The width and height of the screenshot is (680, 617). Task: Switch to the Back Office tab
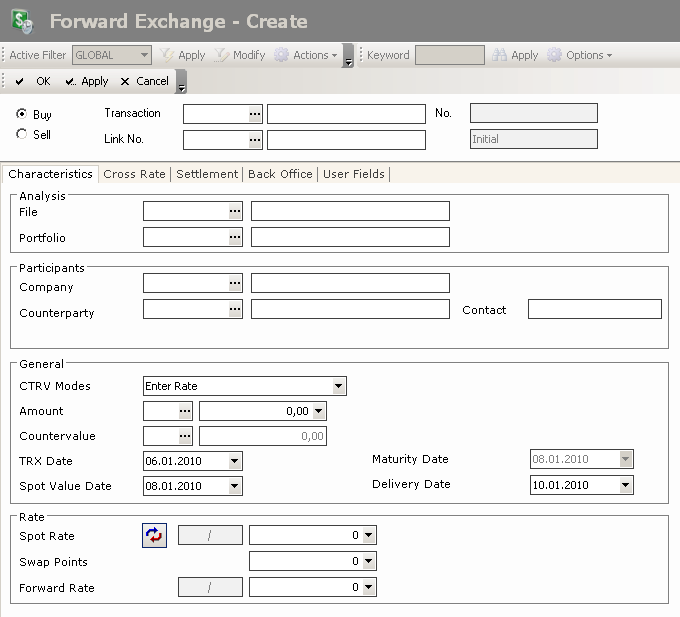(280, 174)
